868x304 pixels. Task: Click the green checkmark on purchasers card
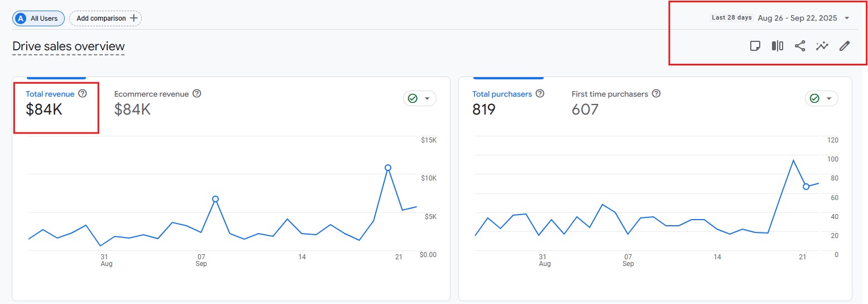tap(814, 98)
